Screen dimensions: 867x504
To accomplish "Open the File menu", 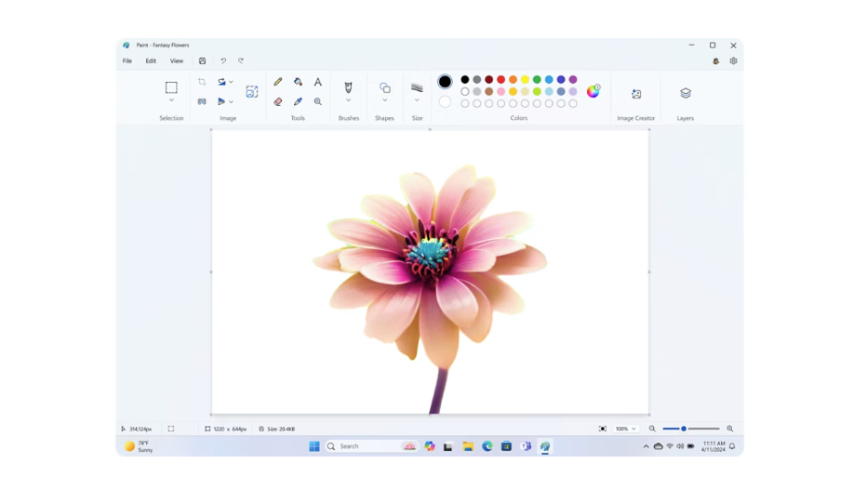I will 127,61.
